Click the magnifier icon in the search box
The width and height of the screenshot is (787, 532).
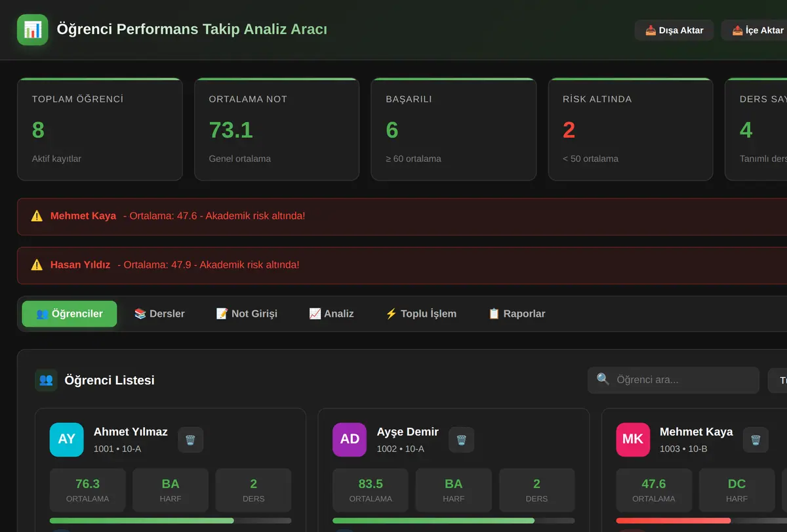(x=603, y=379)
